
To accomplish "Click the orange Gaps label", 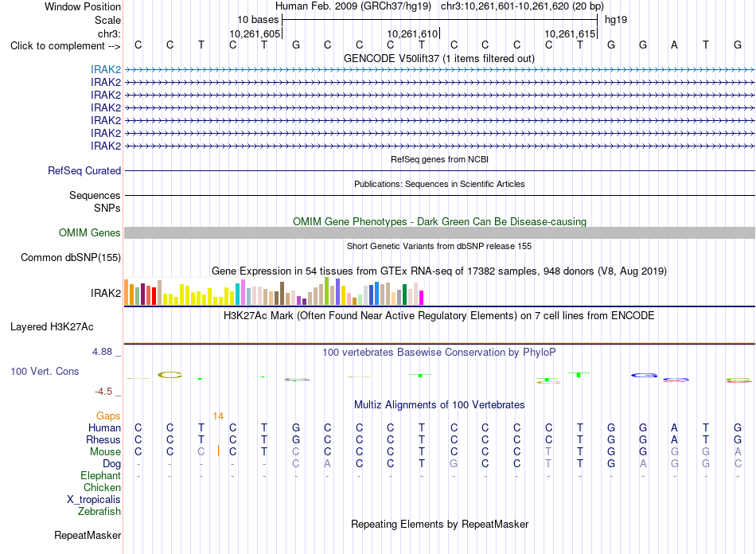I will pos(108,416).
